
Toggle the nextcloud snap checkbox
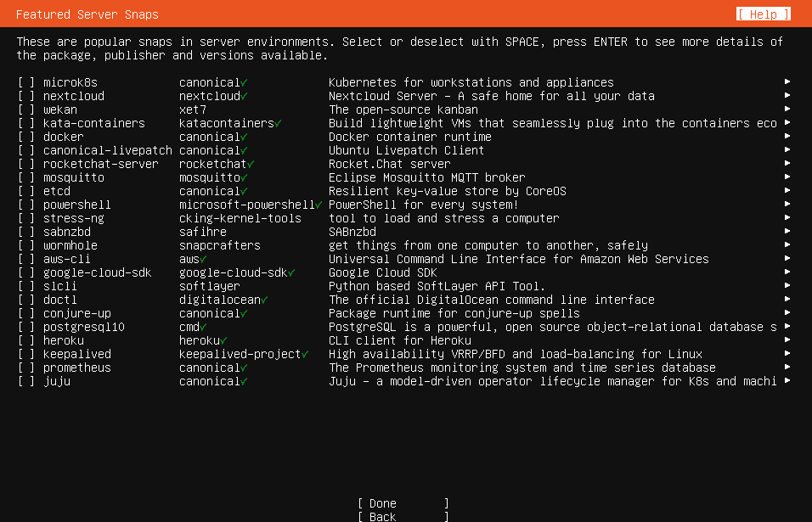[26, 96]
